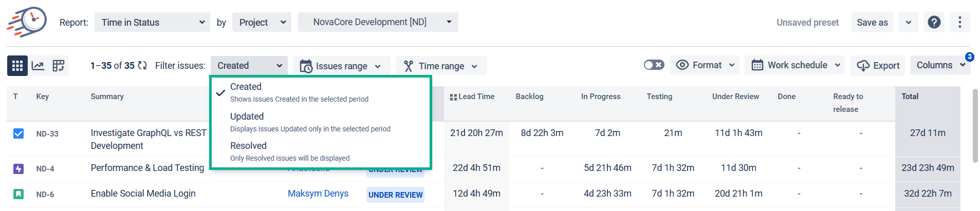
Task: Click the vertical scrollbar on the right
Action: click(x=975, y=126)
